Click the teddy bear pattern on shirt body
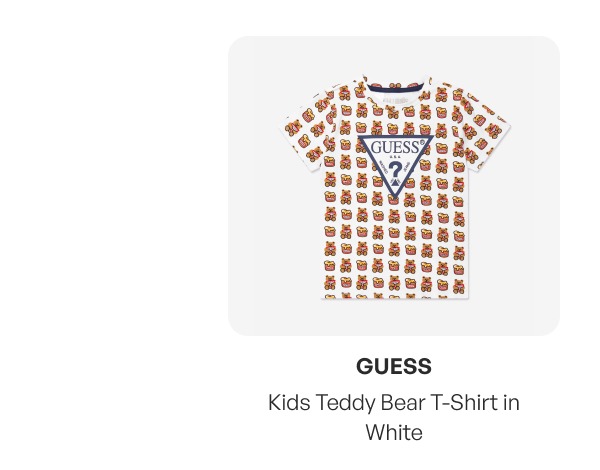This screenshot has height=470, width=600. [395, 245]
